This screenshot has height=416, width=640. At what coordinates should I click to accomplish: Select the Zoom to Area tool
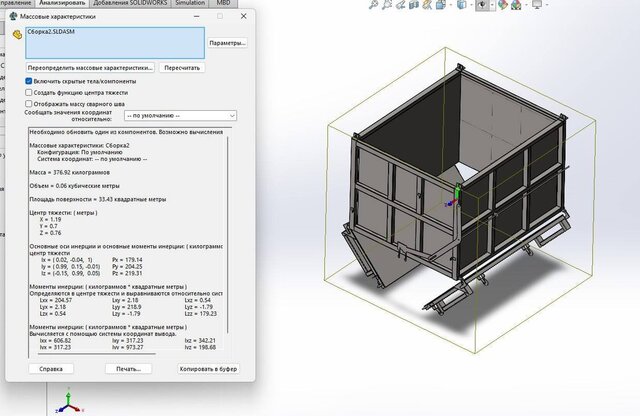pos(387,5)
